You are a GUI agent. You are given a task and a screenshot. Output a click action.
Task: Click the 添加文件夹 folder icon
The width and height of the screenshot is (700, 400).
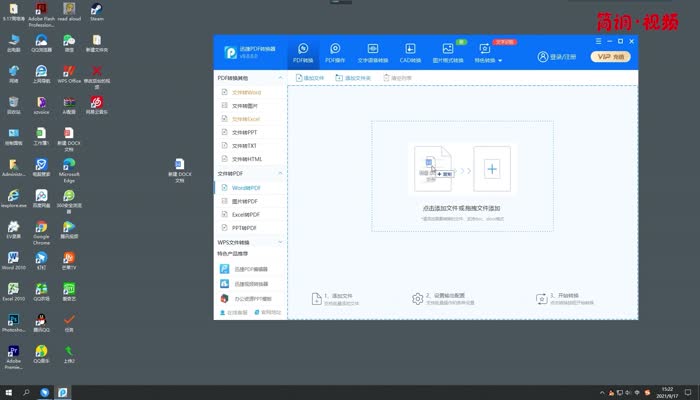[353, 77]
